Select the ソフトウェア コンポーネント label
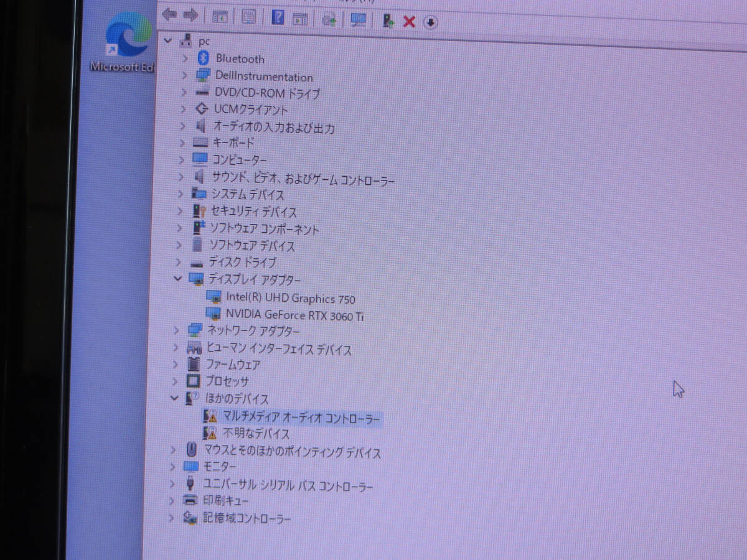This screenshot has height=560, width=747. [x=265, y=229]
